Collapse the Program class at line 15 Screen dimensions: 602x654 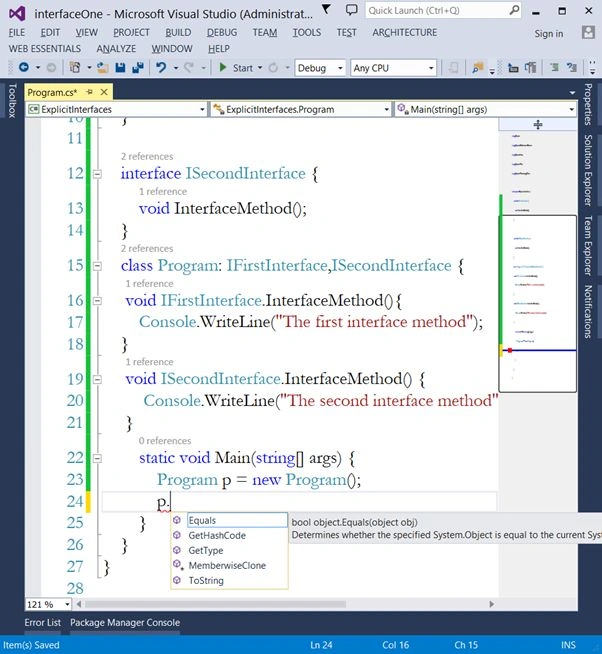click(x=97, y=266)
